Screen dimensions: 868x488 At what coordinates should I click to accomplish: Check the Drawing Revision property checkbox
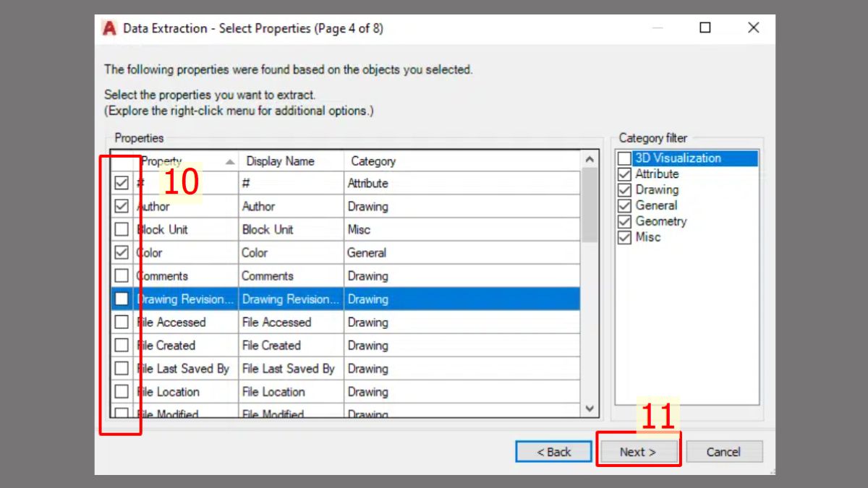[122, 299]
